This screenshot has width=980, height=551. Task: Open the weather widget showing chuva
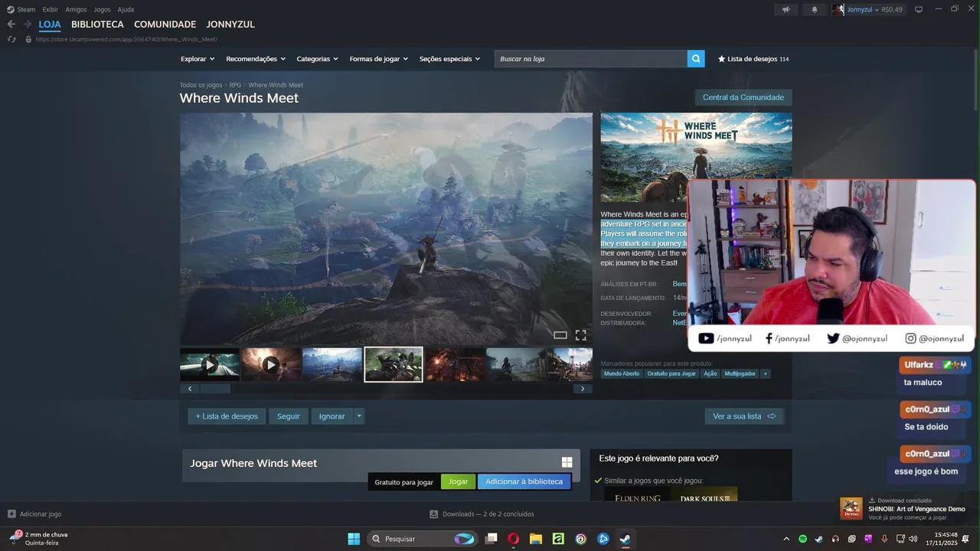[x=38, y=539]
